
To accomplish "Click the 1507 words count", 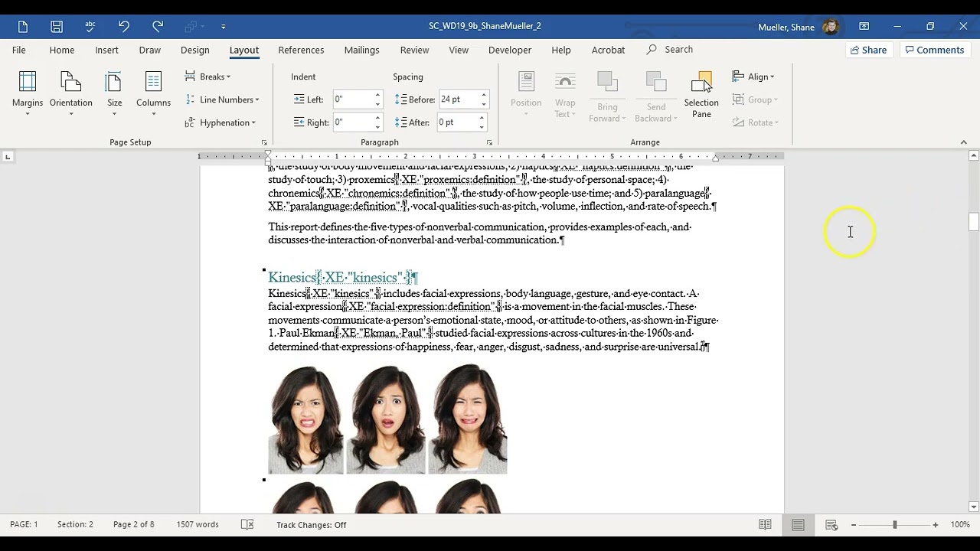I will point(197,525).
